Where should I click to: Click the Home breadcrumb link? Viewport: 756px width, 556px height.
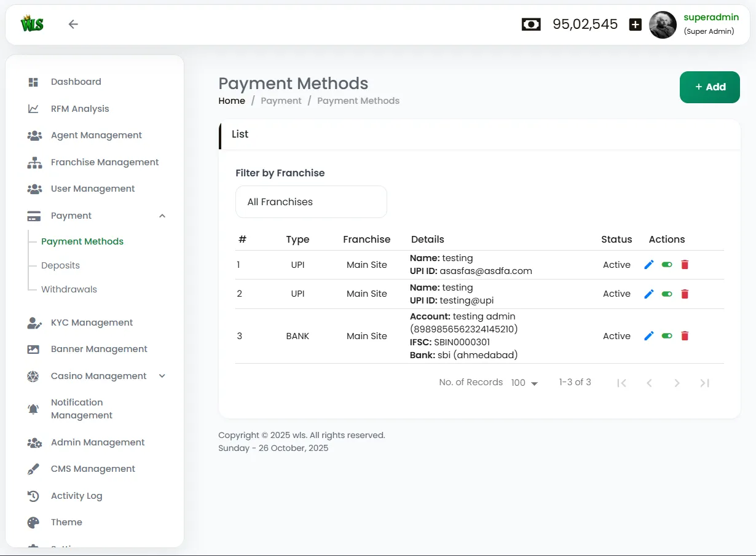[x=232, y=101]
